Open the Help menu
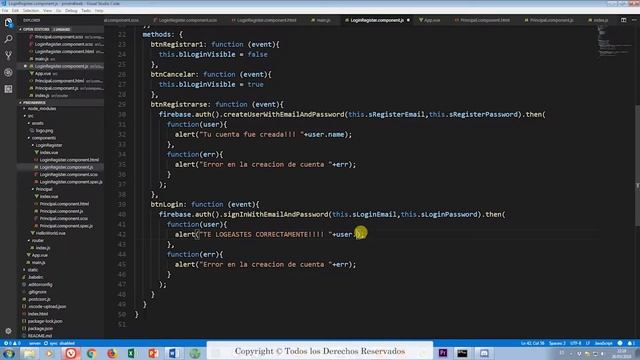The height and width of the screenshot is (360, 640). (x=99, y=11)
